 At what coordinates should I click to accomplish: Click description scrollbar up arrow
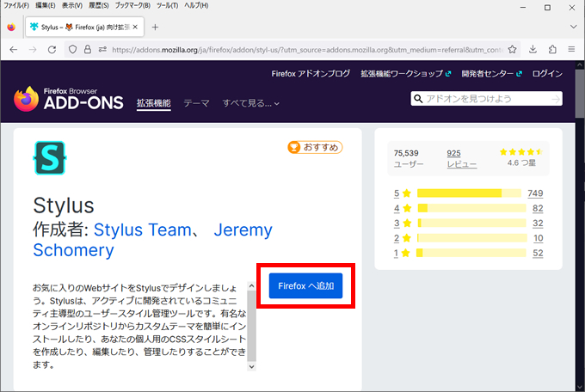pyautogui.click(x=251, y=286)
